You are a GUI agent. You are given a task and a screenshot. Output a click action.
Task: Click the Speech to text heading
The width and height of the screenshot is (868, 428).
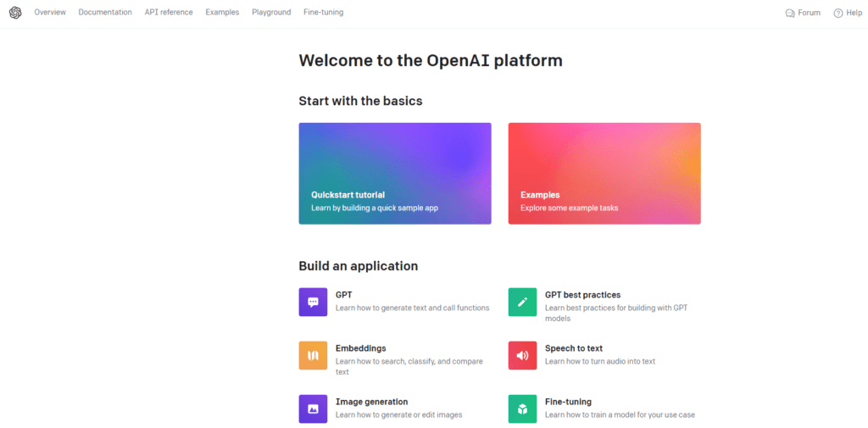coord(574,348)
